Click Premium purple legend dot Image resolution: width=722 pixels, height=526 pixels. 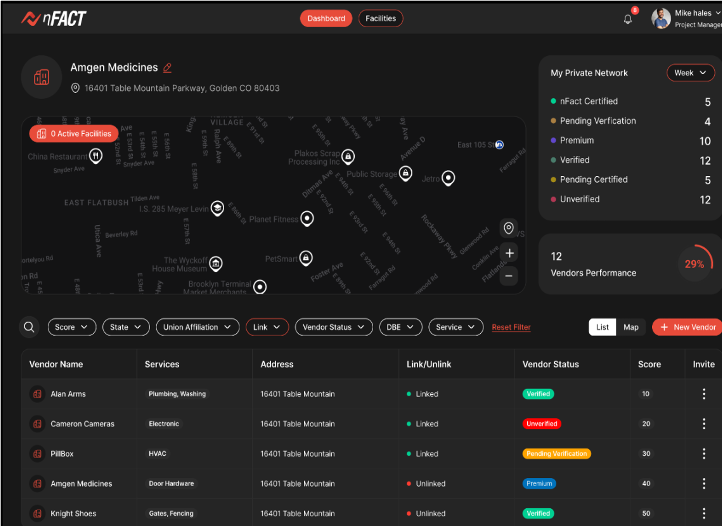(x=553, y=140)
